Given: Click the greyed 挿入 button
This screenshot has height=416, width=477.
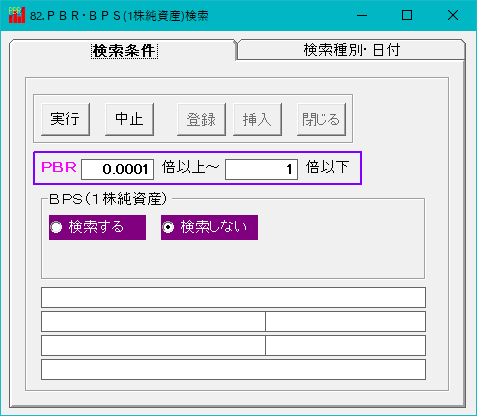Looking at the screenshot, I should click(x=257, y=119).
